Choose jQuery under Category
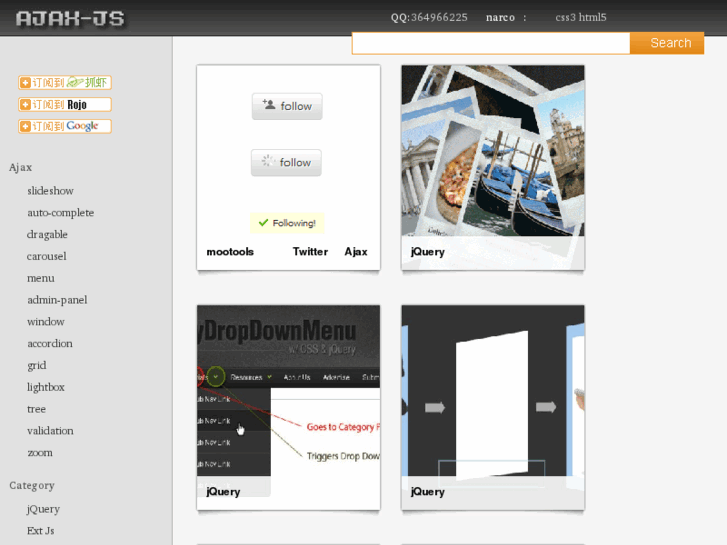The width and height of the screenshot is (727, 545). click(x=43, y=509)
